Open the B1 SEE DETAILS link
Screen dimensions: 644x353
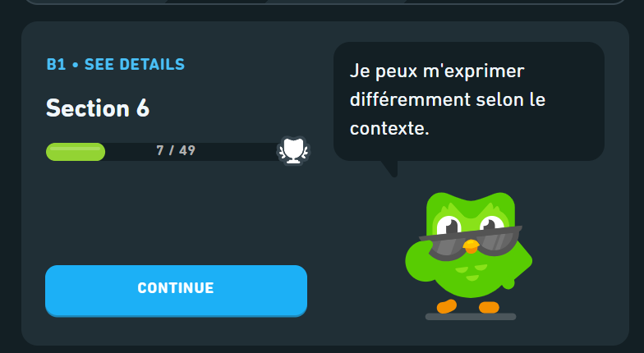point(115,64)
